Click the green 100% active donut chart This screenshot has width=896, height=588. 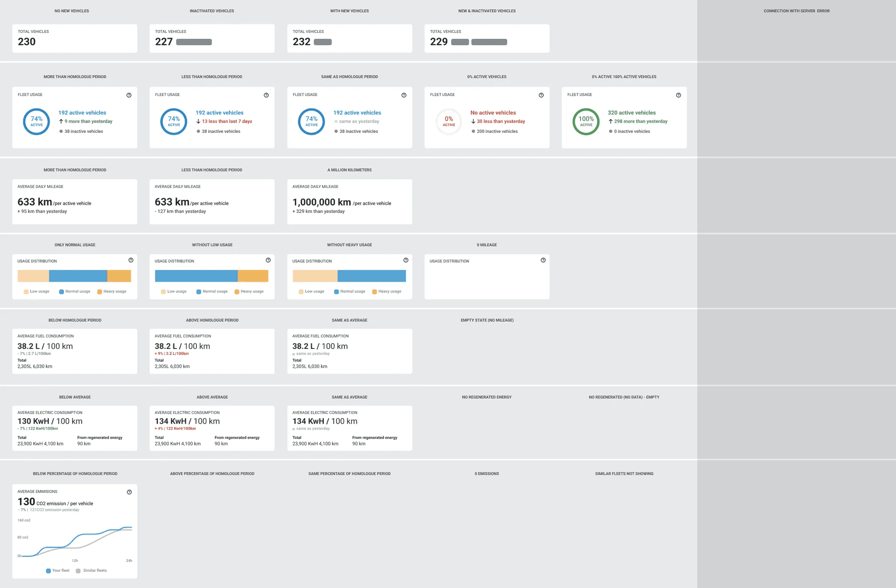pos(586,122)
